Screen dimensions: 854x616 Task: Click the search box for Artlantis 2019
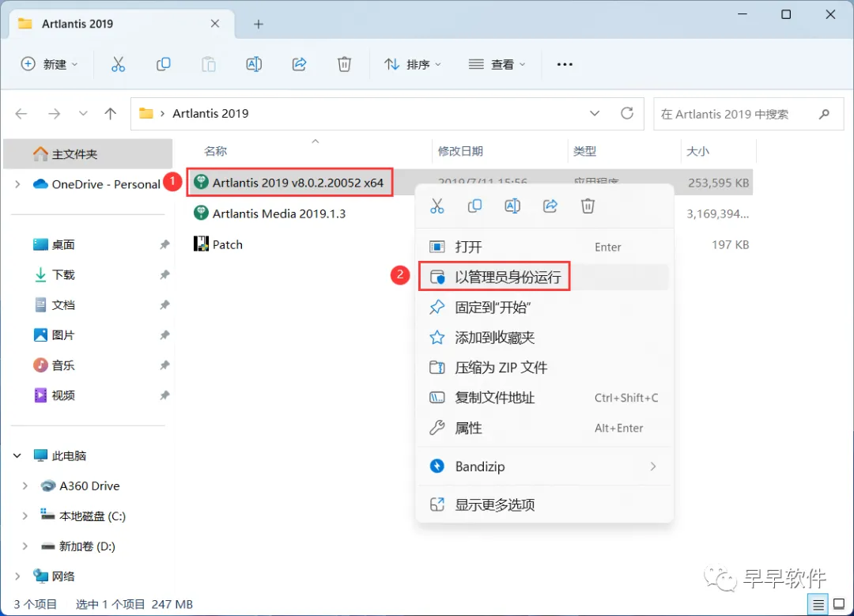pos(748,114)
